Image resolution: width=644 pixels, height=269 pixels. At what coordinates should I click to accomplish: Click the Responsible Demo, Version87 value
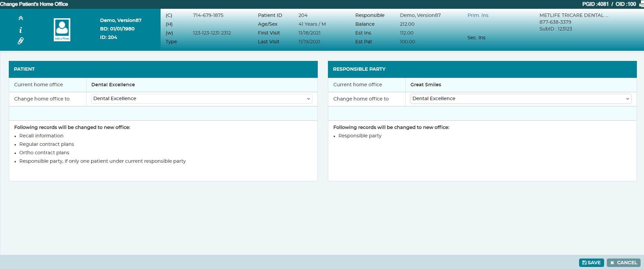point(420,15)
